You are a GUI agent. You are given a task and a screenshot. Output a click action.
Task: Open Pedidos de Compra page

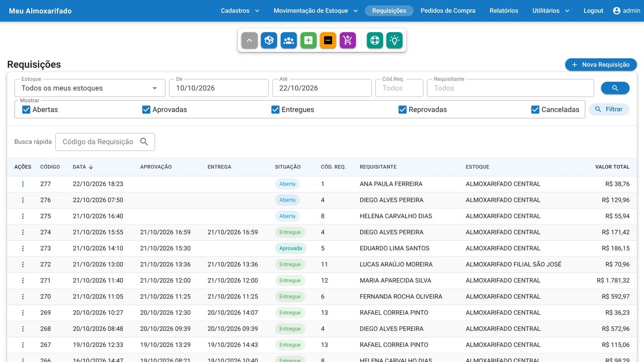(448, 11)
